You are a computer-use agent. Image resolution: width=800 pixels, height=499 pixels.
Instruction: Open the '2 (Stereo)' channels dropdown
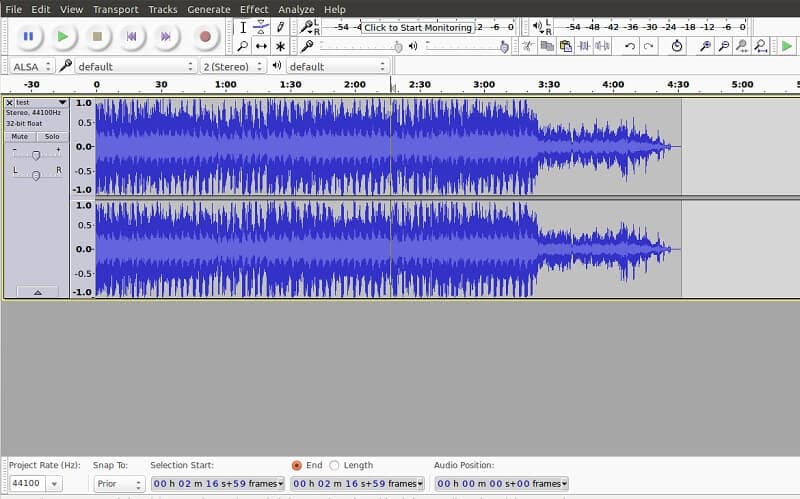tap(233, 66)
